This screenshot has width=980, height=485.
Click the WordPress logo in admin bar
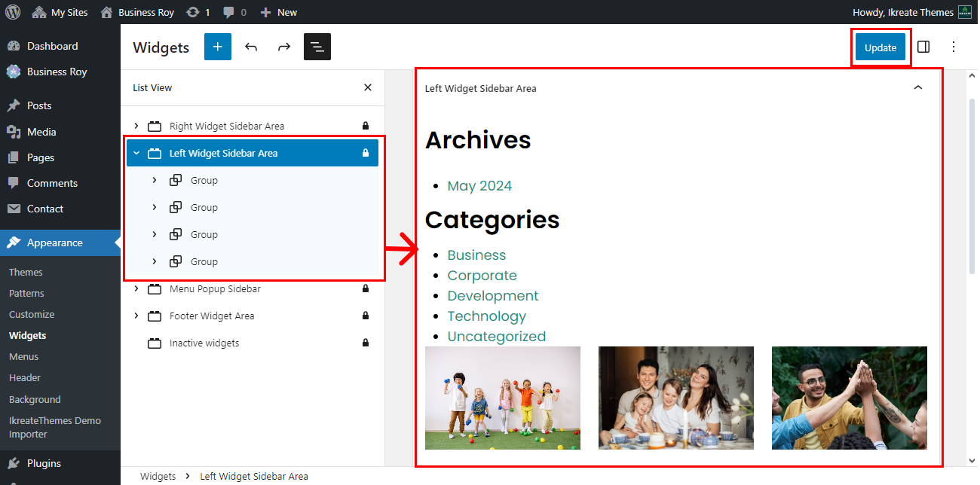13,12
